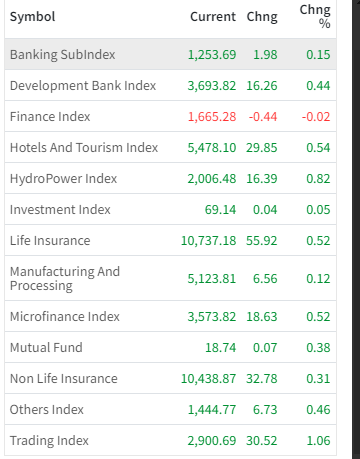
Task: Select the Trading Index entry
Action: tap(170, 440)
